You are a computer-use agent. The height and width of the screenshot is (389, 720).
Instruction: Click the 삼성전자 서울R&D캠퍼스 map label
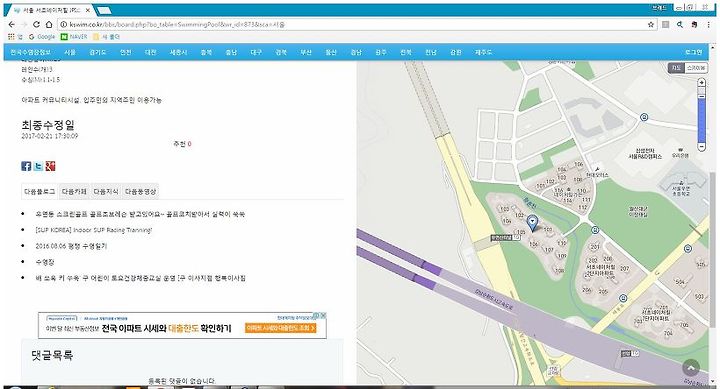(x=645, y=154)
